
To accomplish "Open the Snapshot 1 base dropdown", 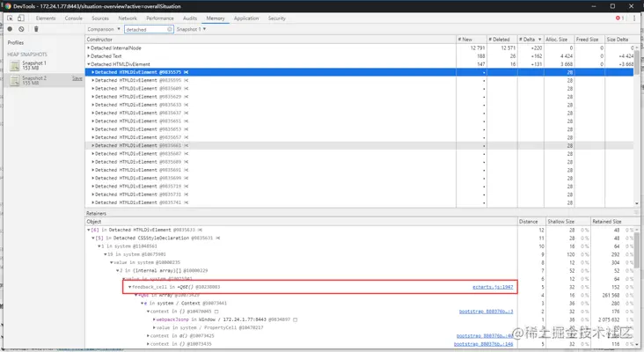I will tap(191, 29).
